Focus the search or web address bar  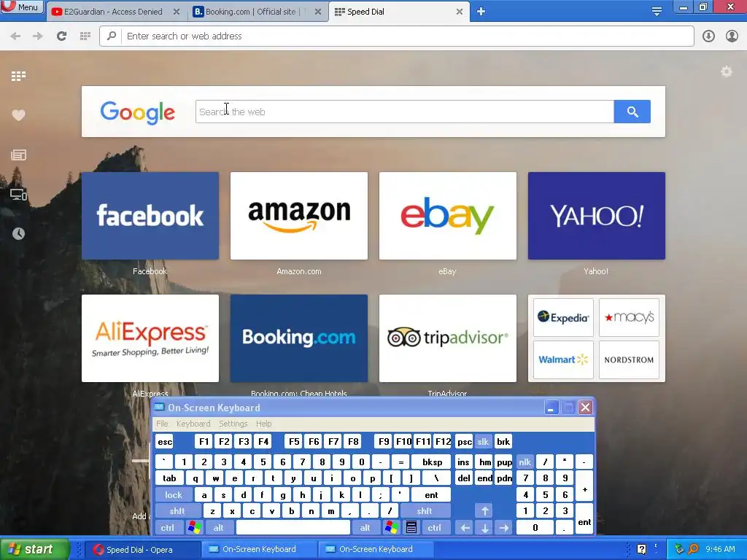[x=396, y=36]
